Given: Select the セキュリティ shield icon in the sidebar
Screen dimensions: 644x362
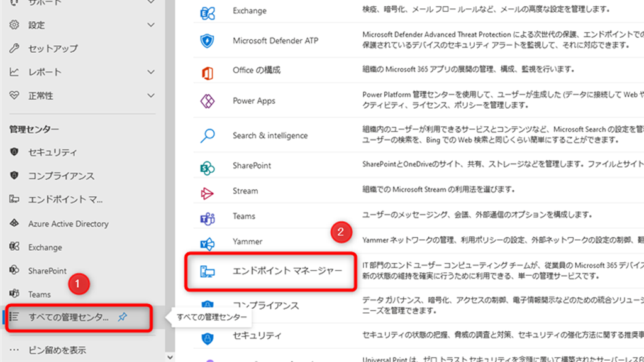Looking at the screenshot, I should pyautogui.click(x=14, y=151).
